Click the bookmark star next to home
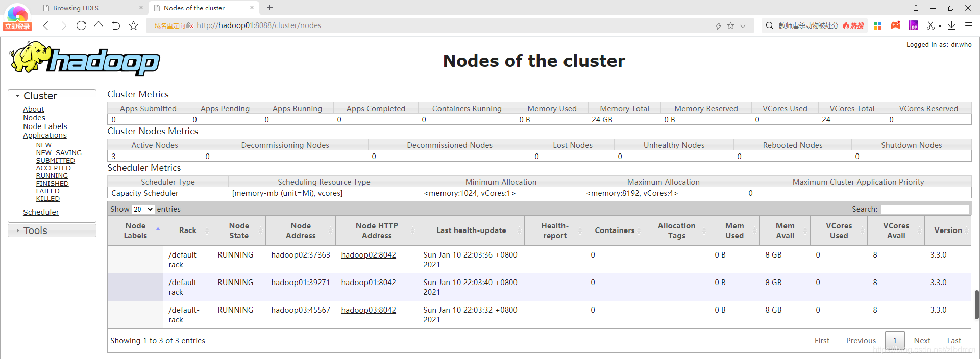 tap(133, 25)
